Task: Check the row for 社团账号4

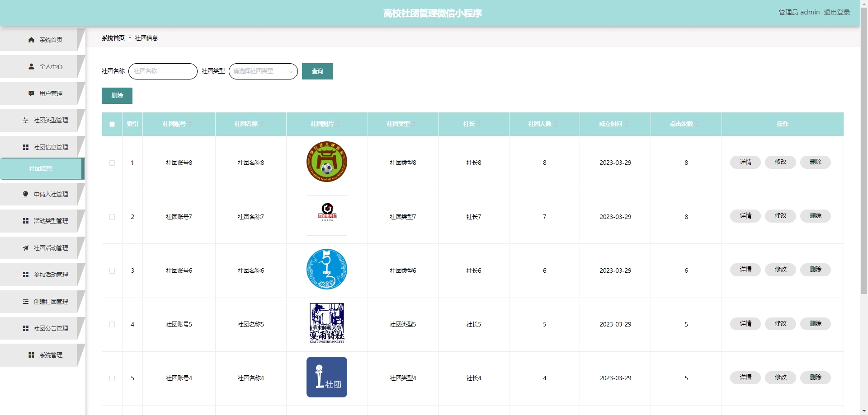Action: [112, 378]
